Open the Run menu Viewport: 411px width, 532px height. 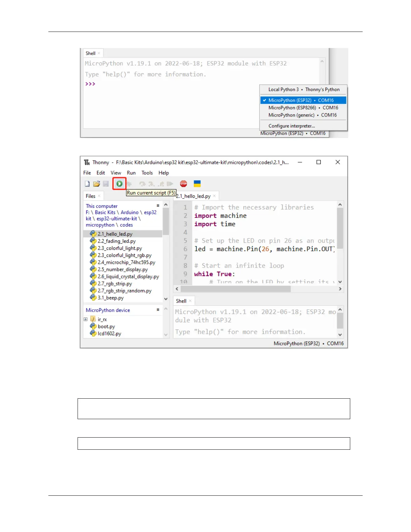[131, 173]
